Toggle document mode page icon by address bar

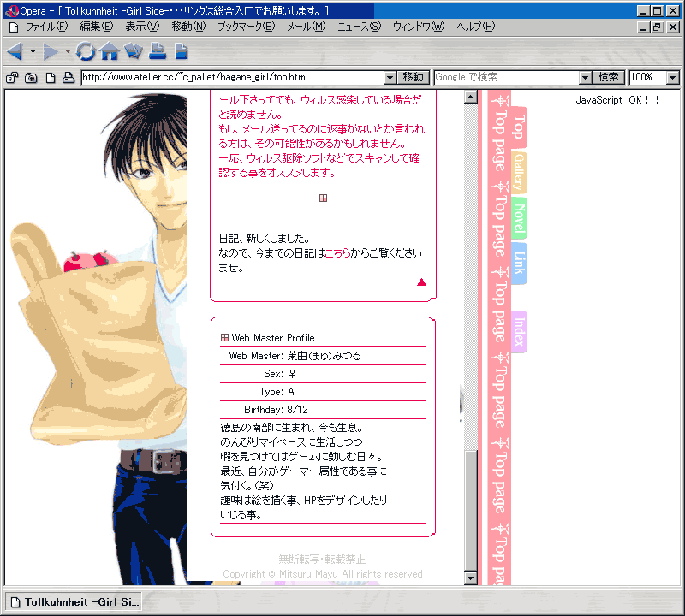click(51, 78)
